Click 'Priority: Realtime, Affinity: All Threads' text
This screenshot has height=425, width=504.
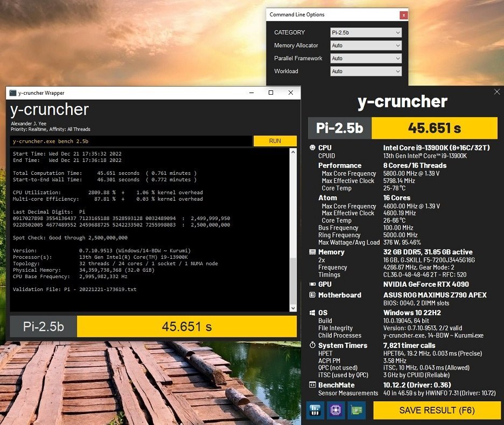[x=51, y=129]
